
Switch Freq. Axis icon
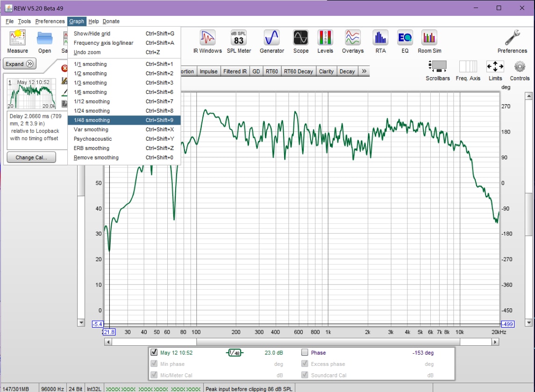coord(468,70)
